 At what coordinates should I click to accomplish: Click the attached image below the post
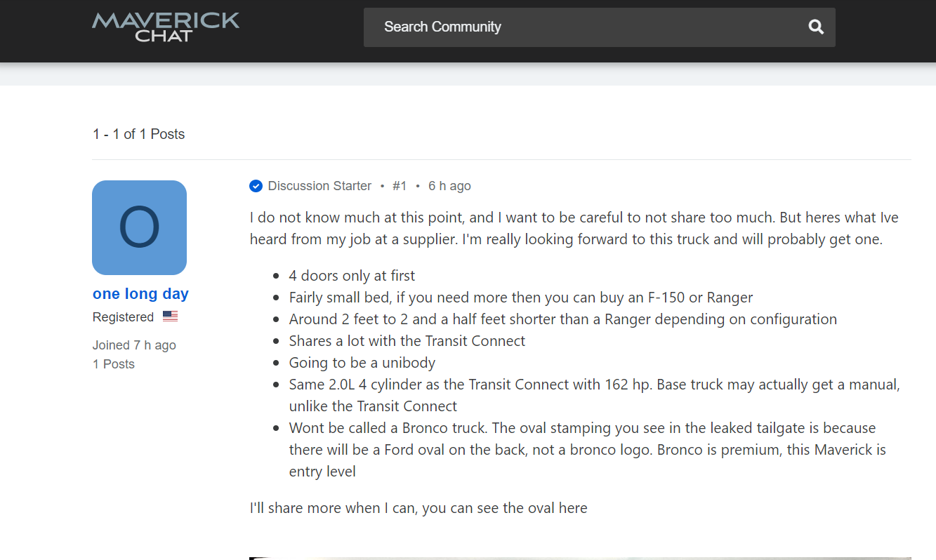[580, 557]
